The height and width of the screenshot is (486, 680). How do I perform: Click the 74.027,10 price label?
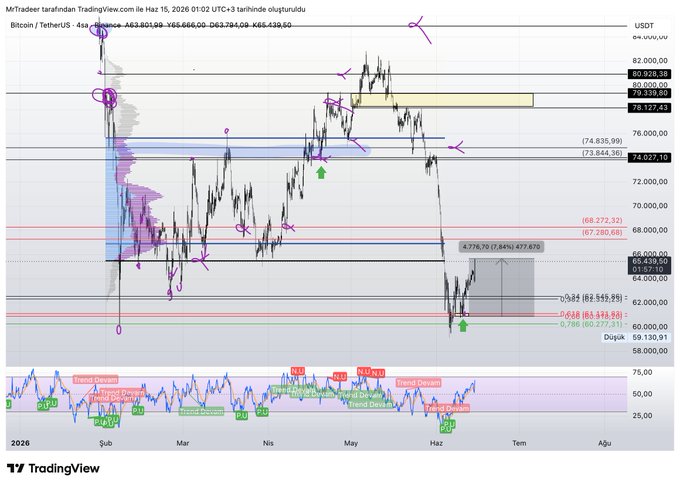649,157
